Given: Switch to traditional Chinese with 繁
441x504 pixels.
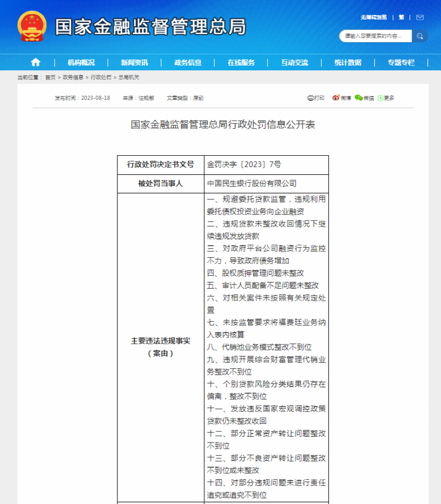Looking at the screenshot, I should (x=402, y=18).
